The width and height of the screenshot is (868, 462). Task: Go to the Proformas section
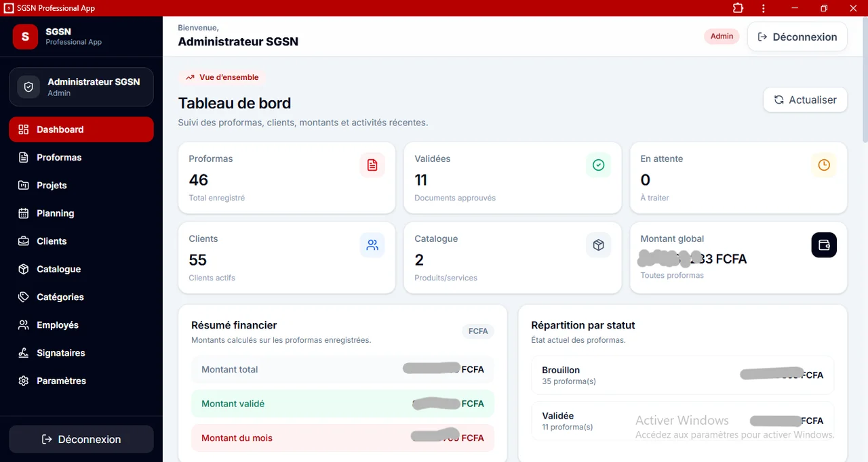click(81, 157)
